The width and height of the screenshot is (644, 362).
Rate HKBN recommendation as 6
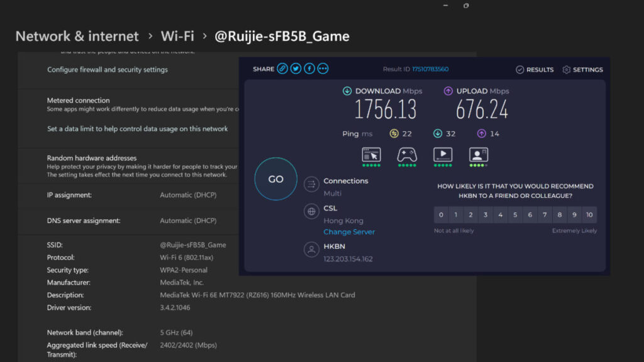[x=530, y=215]
